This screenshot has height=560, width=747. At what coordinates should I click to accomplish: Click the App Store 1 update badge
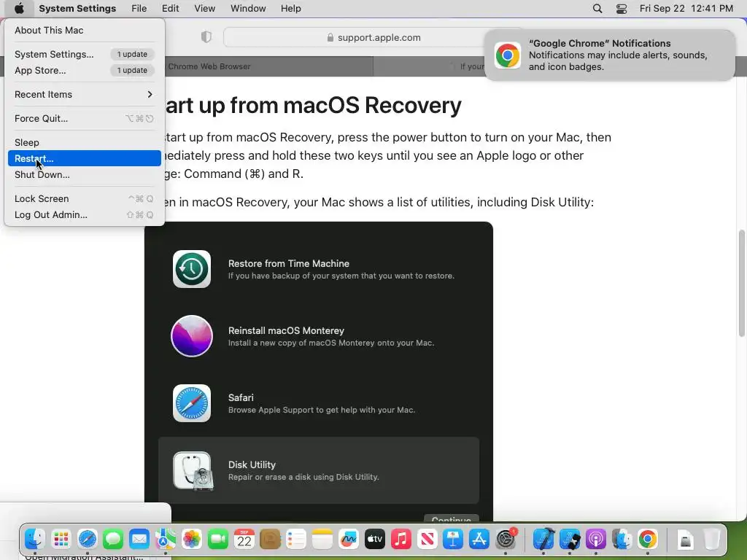133,71
